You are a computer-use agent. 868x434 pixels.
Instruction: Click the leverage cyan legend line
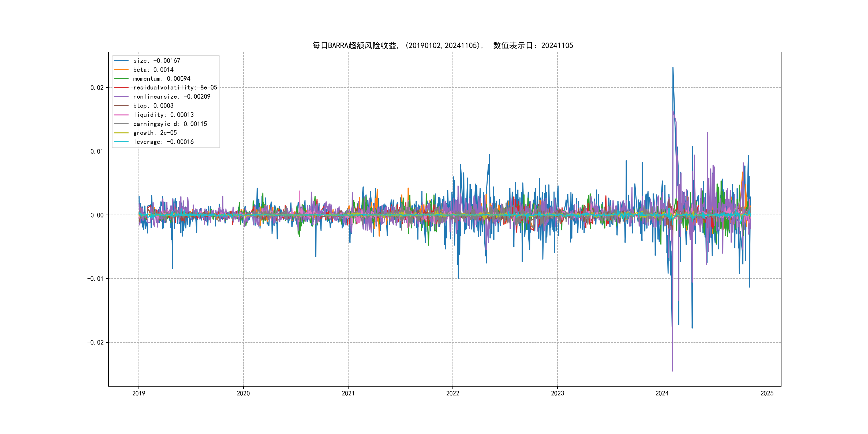121,142
